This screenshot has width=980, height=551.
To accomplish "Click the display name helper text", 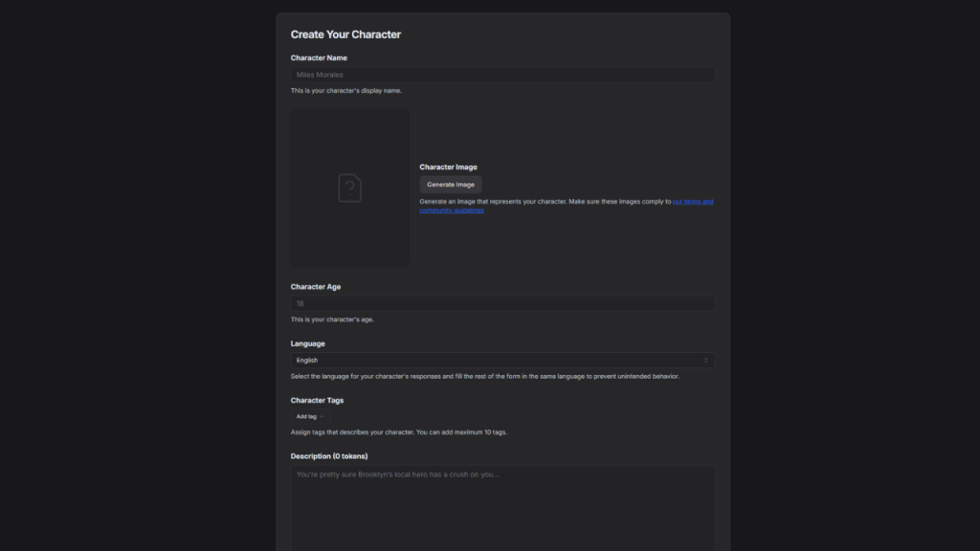I will coord(346,91).
